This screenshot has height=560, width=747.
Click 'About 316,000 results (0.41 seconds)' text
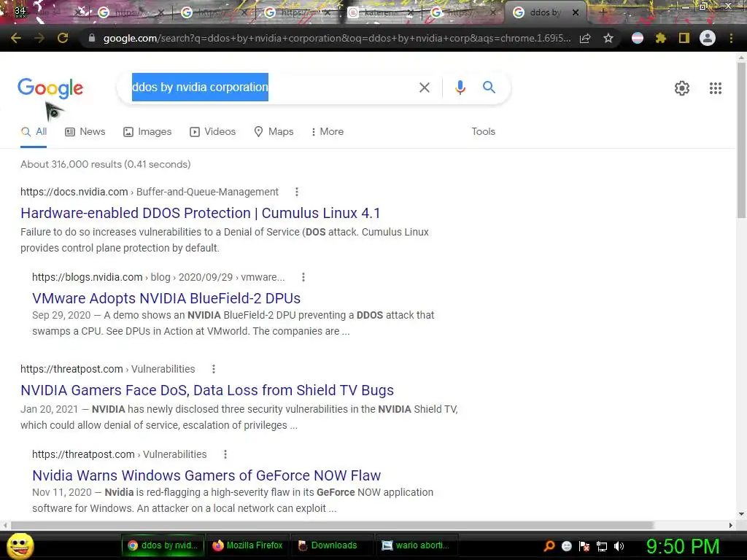coord(105,164)
